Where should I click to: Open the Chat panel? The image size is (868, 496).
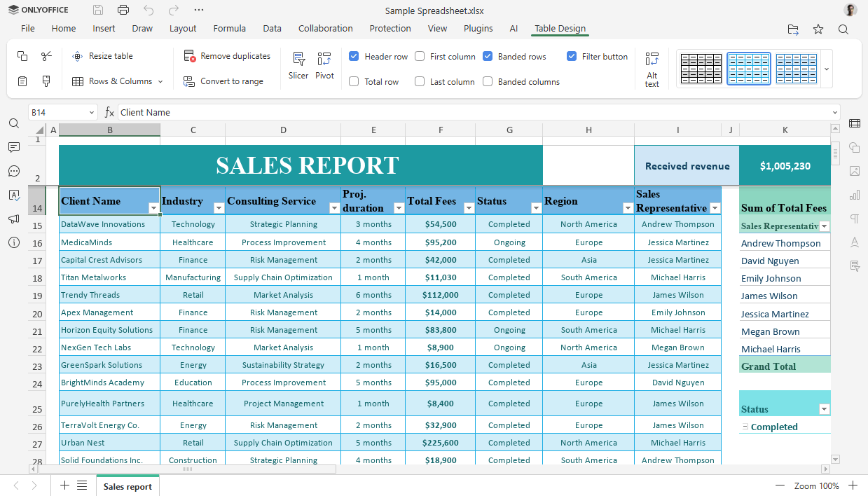coord(13,171)
